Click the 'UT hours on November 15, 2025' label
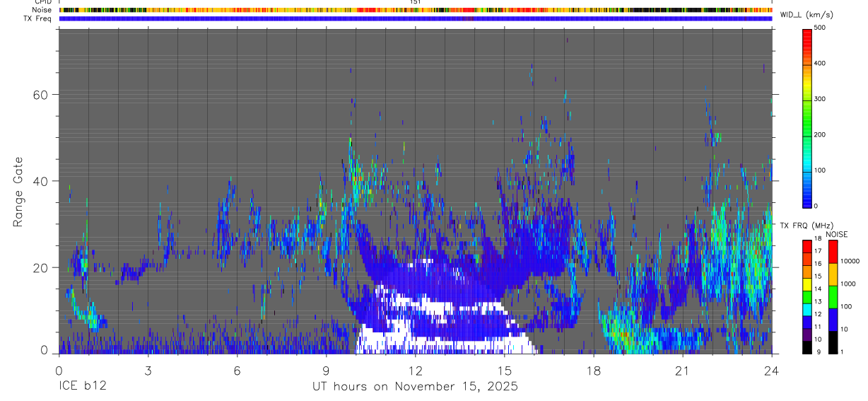 (x=416, y=387)
